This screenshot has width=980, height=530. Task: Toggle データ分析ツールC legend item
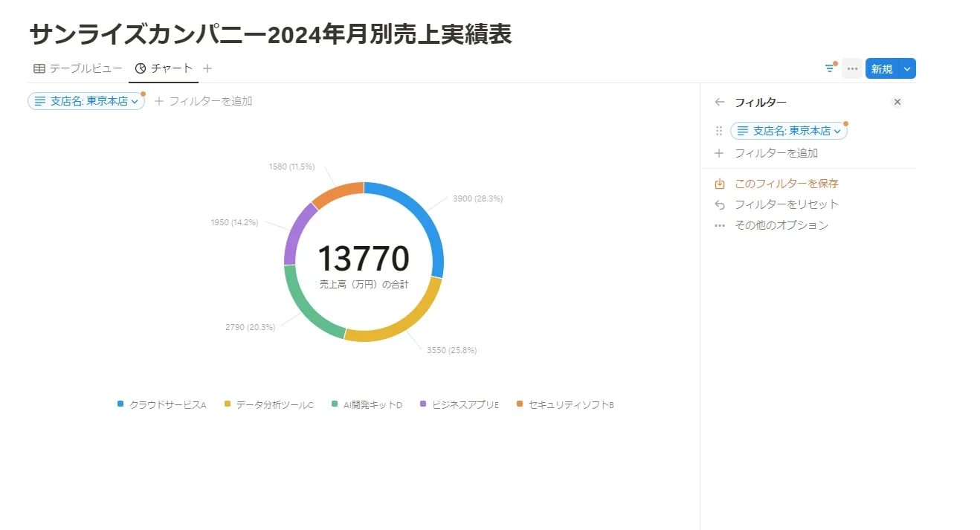pyautogui.click(x=269, y=404)
